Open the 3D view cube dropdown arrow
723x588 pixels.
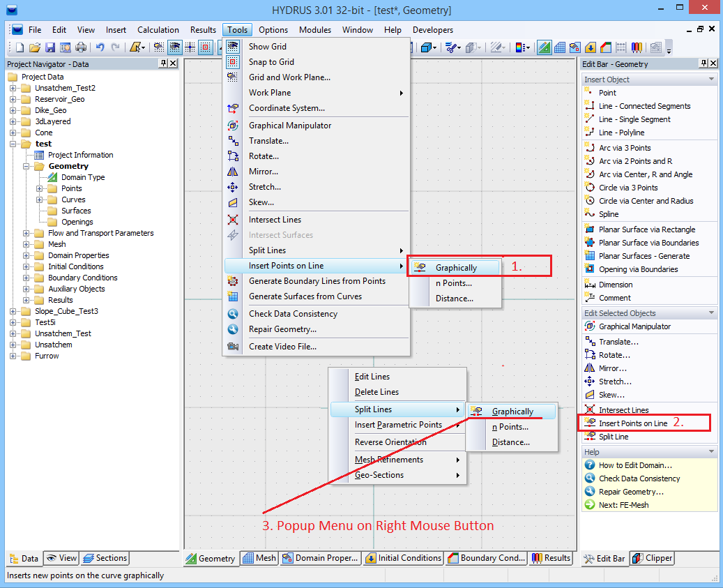435,47
